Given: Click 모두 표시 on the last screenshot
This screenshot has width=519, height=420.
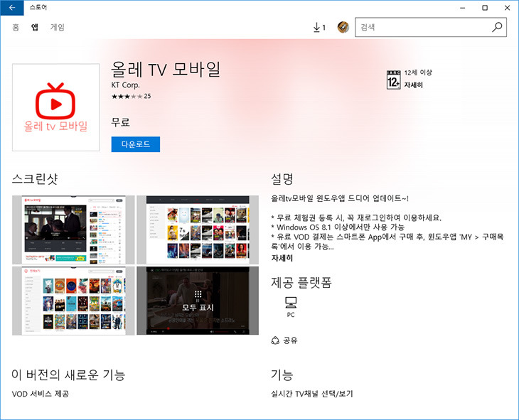Looking at the screenshot, I should [x=198, y=301].
